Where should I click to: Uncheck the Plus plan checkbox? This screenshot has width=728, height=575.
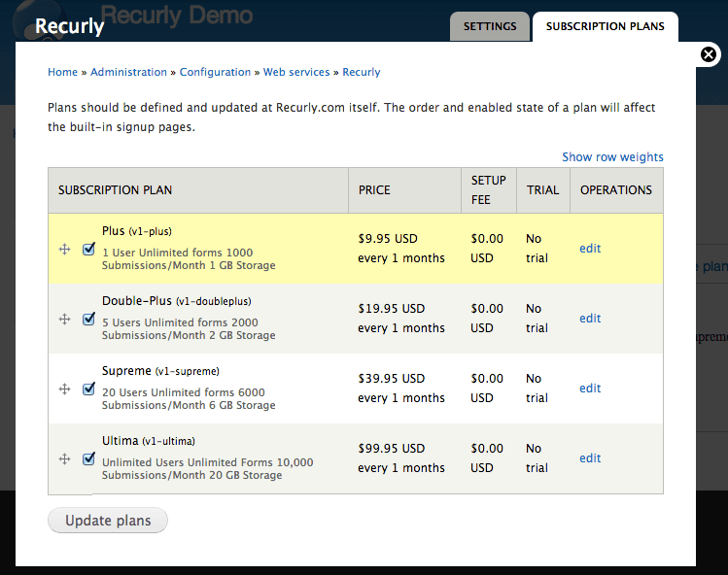point(88,250)
